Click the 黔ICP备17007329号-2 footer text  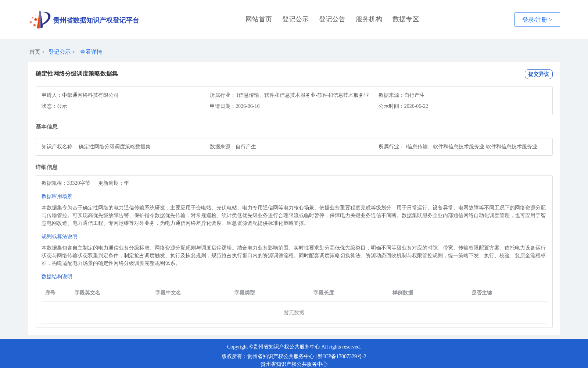point(342,356)
